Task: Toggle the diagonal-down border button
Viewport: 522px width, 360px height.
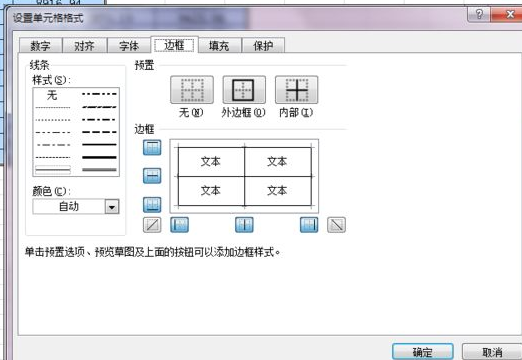Action: click(x=336, y=225)
